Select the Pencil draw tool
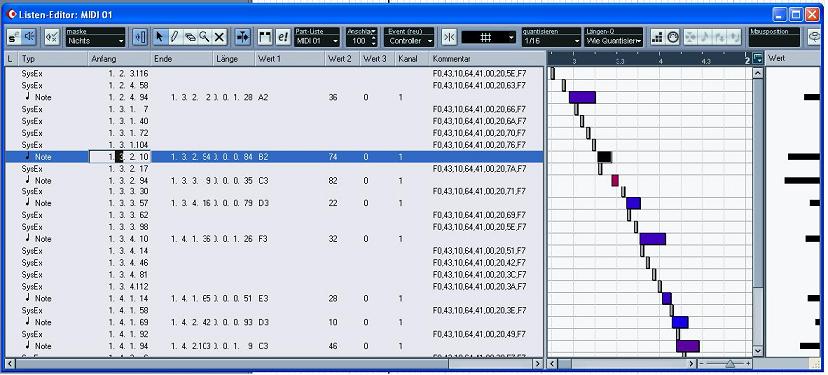The width and height of the screenshot is (828, 375). (175, 37)
